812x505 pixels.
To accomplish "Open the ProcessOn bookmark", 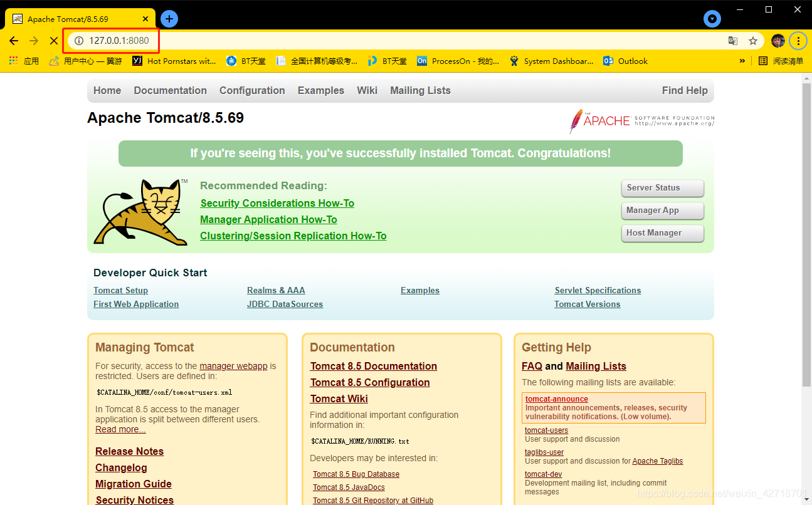I will [458, 61].
